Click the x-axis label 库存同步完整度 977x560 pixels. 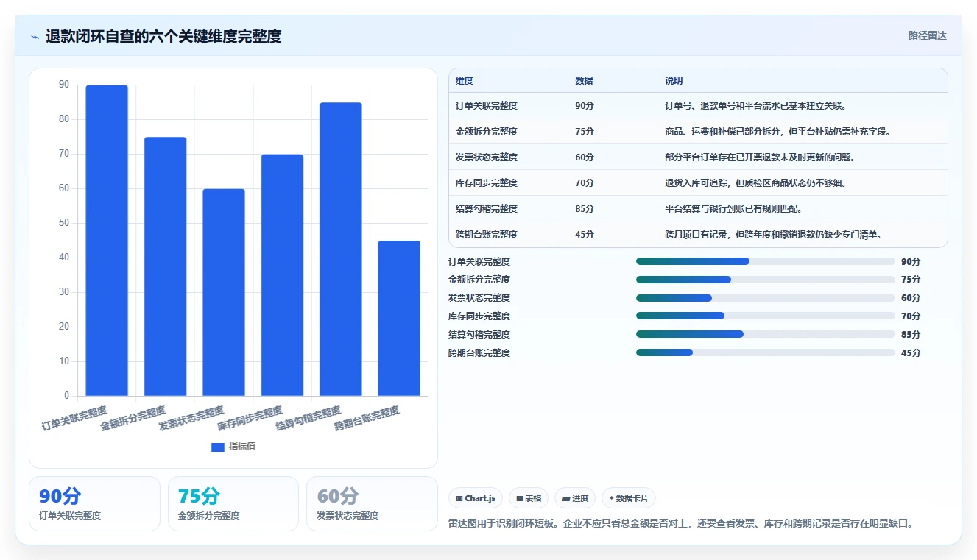pyautogui.click(x=250, y=417)
